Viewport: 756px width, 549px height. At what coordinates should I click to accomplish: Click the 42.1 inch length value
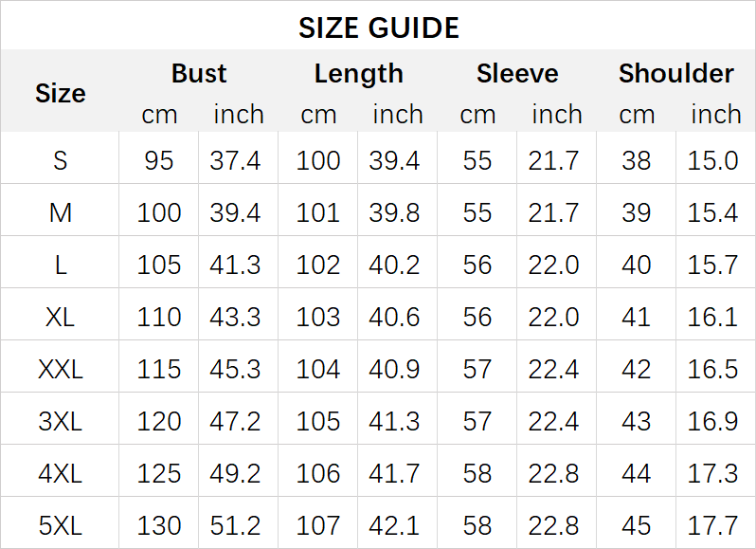[394, 525]
